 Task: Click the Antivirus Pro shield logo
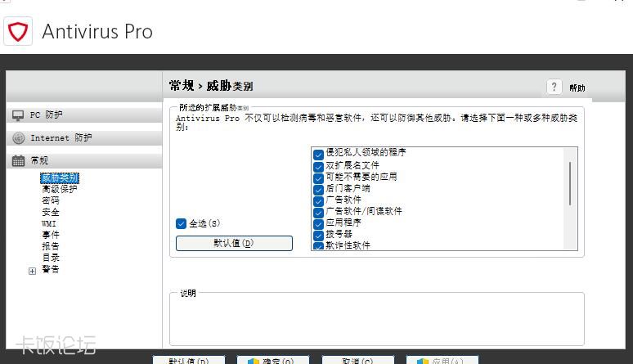coord(18,31)
